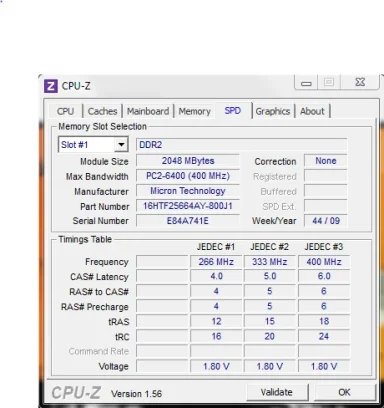Select the DDR2 memory type field
Screen dimensions: 384x408
point(241,145)
